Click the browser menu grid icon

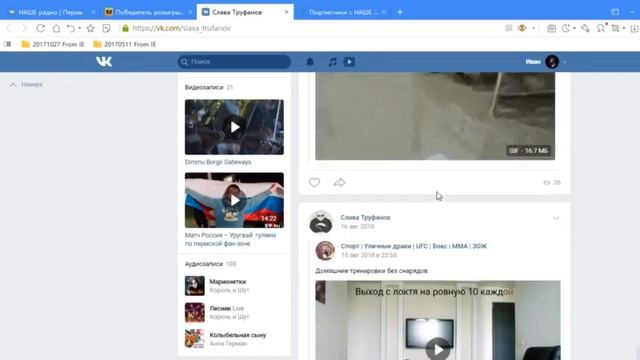[509, 28]
